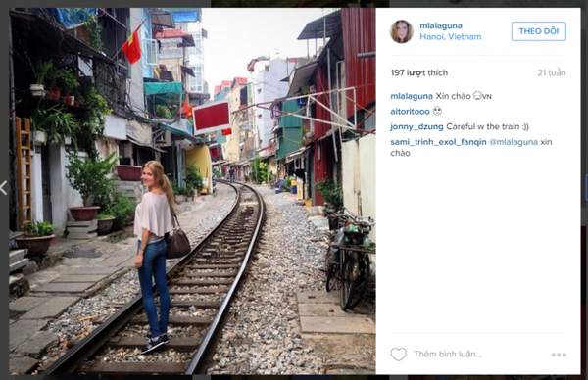The height and width of the screenshot is (380, 588).
Task: Click the THEO DÕI follow button
Action: (538, 31)
